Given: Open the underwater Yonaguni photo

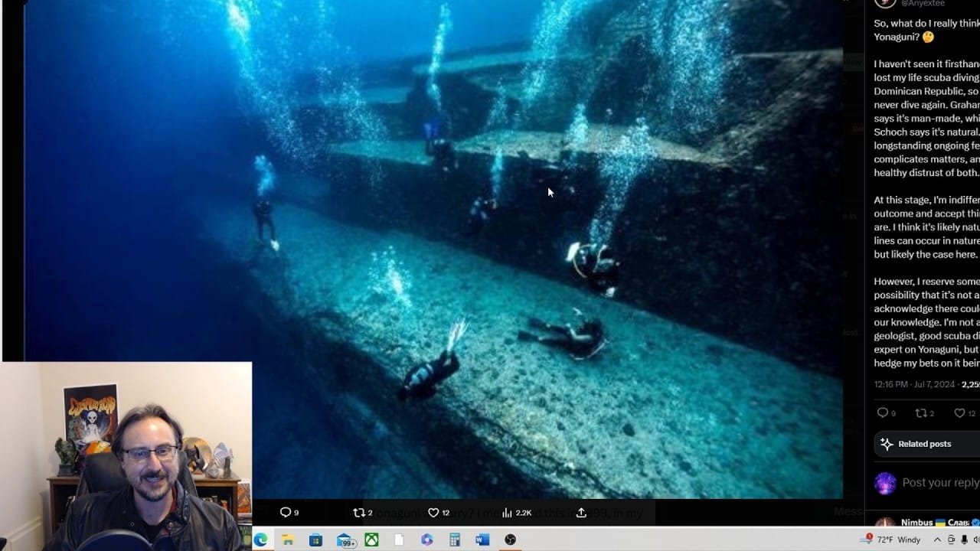Looking at the screenshot, I should pyautogui.click(x=433, y=249).
